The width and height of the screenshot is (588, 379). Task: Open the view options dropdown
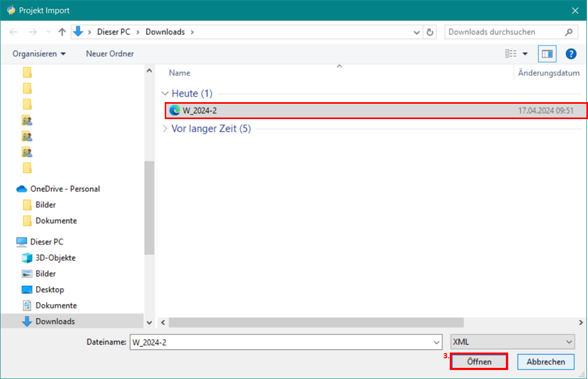[525, 54]
